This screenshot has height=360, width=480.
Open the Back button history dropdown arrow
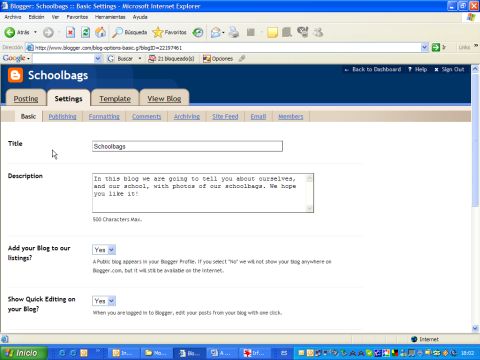[35, 32]
